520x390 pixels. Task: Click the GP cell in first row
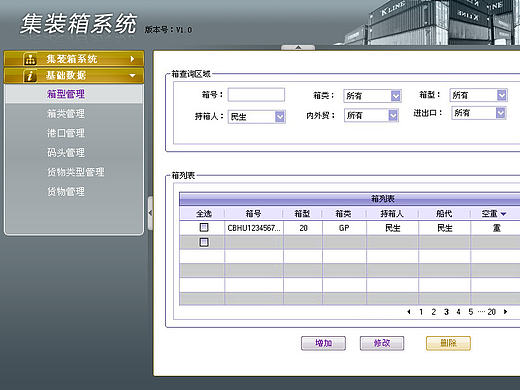click(344, 228)
